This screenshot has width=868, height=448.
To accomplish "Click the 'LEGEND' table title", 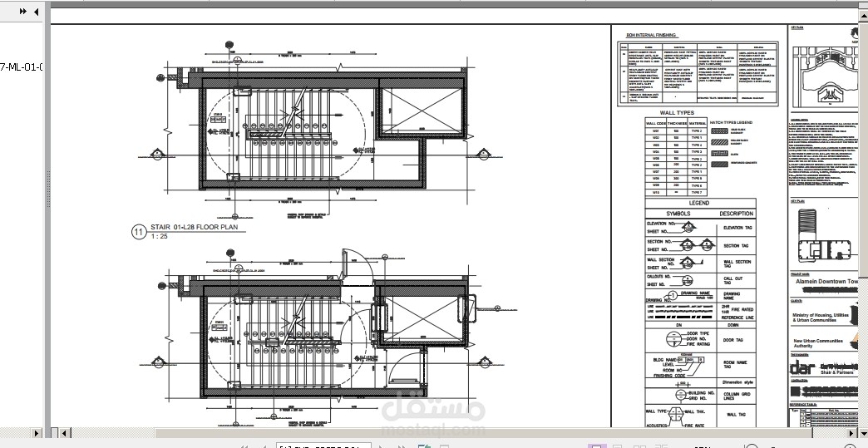I will [698, 203].
